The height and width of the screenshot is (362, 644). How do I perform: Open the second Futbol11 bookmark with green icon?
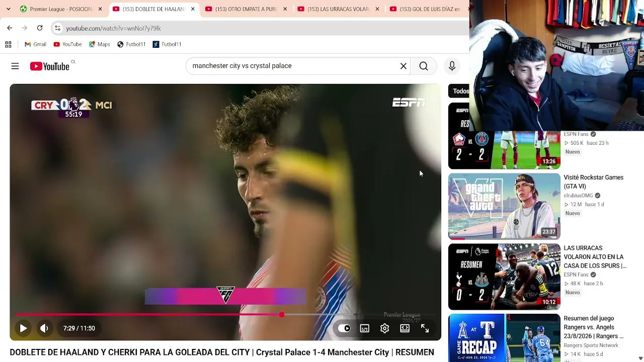pos(167,44)
